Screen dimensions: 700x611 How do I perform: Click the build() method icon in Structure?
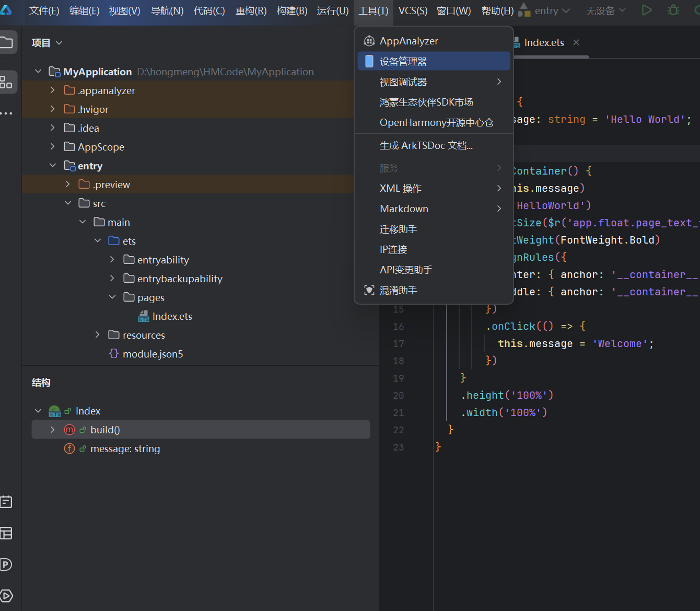click(x=69, y=430)
